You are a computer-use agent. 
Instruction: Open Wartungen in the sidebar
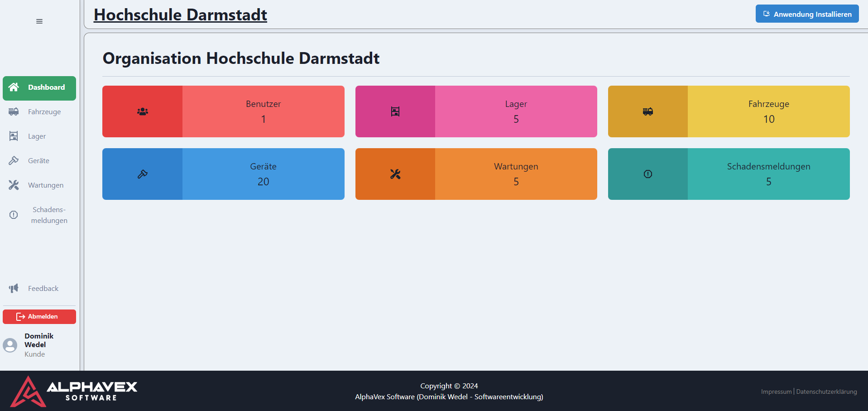pyautogui.click(x=39, y=185)
